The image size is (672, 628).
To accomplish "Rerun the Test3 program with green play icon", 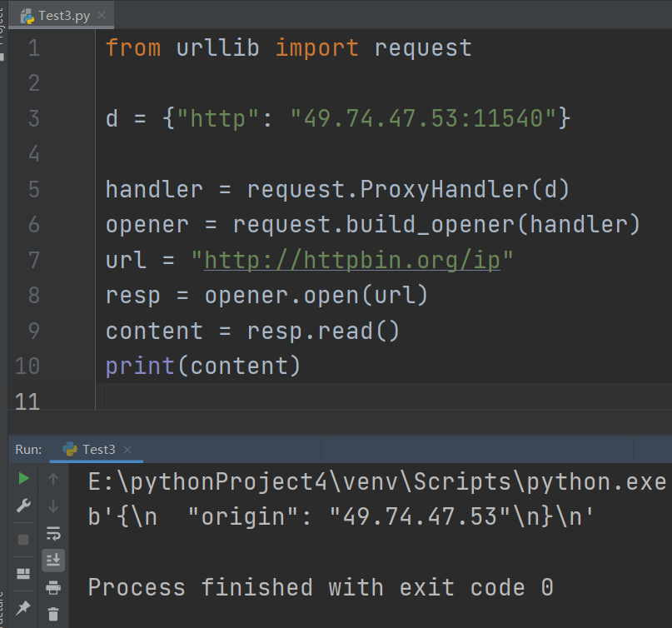I will [22, 478].
